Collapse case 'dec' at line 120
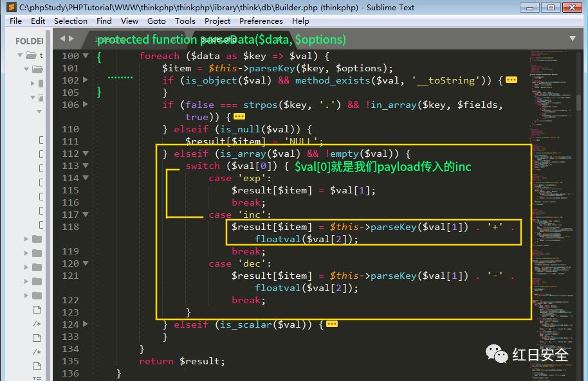This screenshot has height=381, width=588. pos(86,263)
